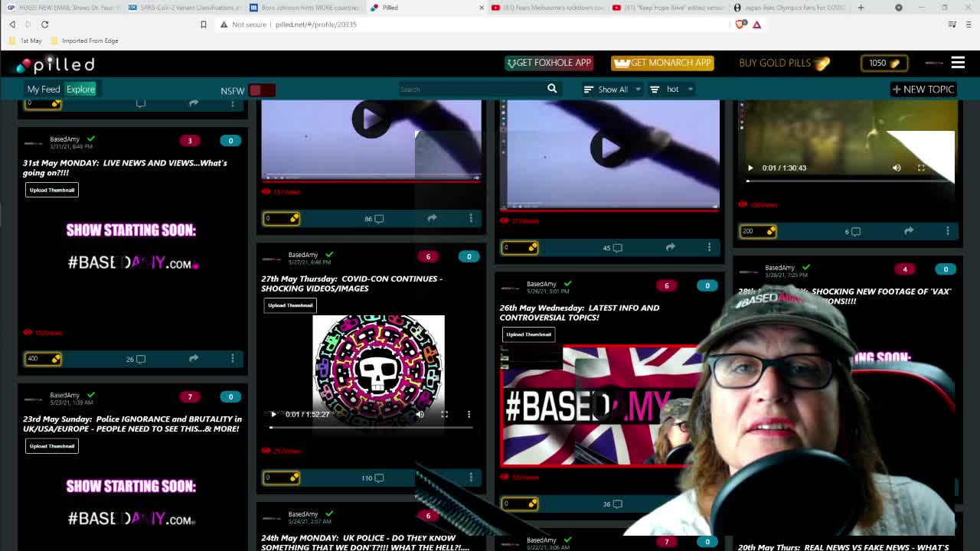Viewport: 980px width, 551px height.
Task: Open options menu on the 45-comment post
Action: tap(709, 247)
